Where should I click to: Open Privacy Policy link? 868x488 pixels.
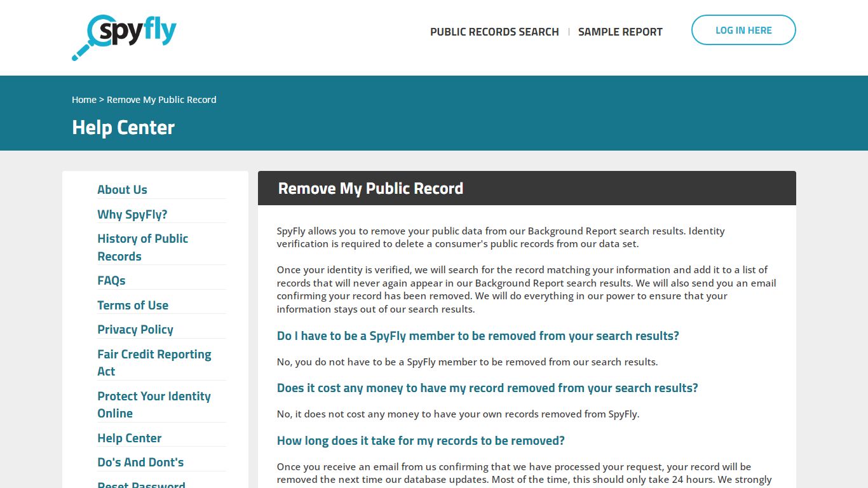pyautogui.click(x=135, y=329)
